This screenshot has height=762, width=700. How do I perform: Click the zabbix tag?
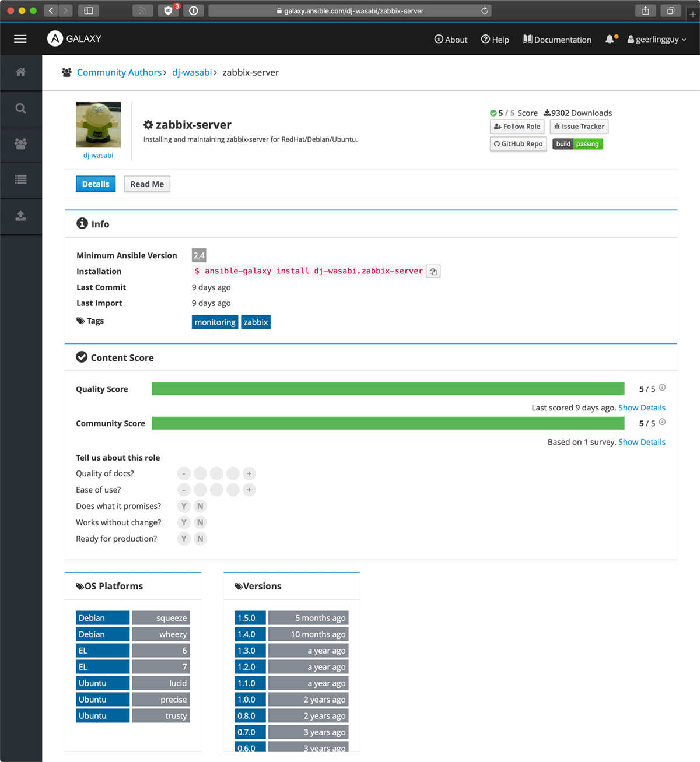point(256,322)
